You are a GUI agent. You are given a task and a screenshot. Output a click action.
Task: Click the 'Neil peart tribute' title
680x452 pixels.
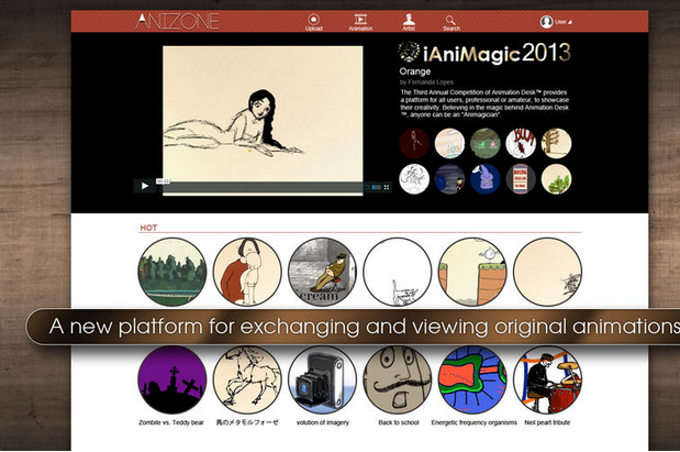547,423
